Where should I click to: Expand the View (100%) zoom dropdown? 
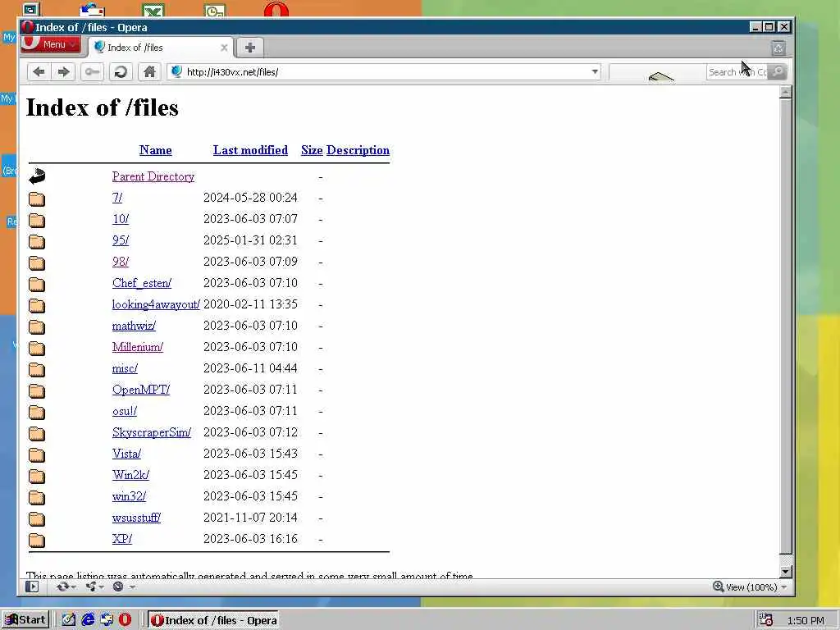[x=783, y=587]
